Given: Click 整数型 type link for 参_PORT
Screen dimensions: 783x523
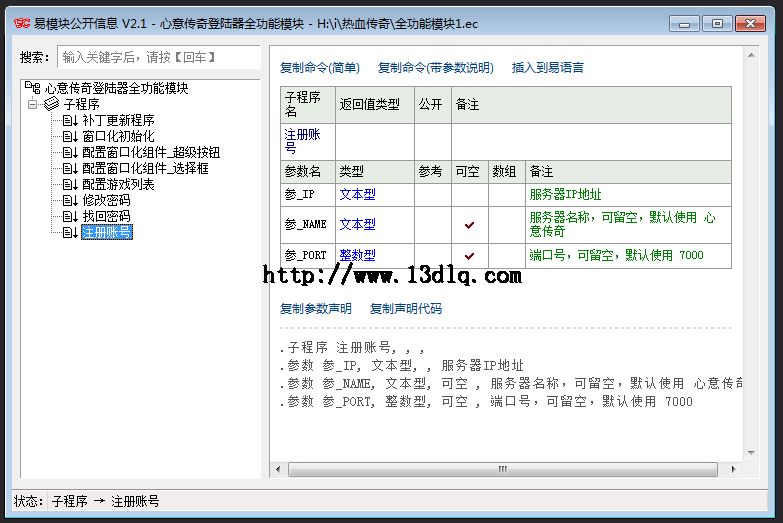Looking at the screenshot, I should (x=358, y=255).
